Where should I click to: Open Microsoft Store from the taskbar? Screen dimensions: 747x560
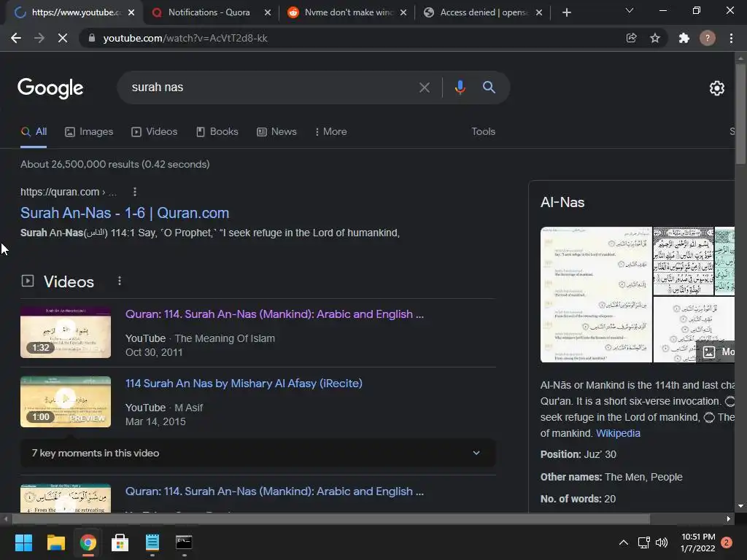click(120, 542)
